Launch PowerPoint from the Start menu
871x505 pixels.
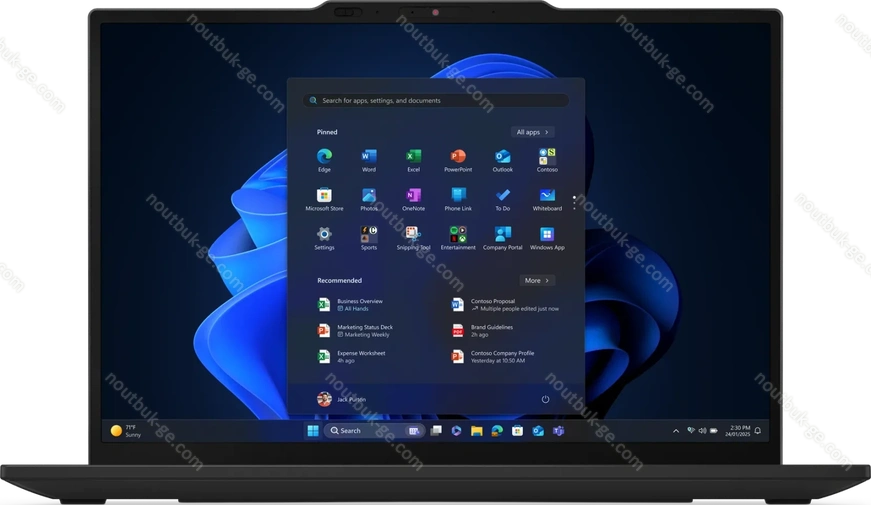458,157
